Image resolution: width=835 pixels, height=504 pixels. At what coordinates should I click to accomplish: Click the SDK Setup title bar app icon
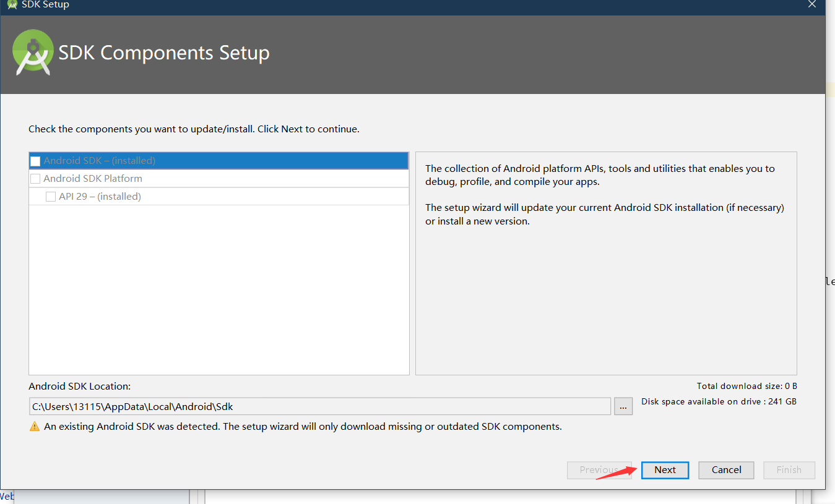click(x=11, y=4)
